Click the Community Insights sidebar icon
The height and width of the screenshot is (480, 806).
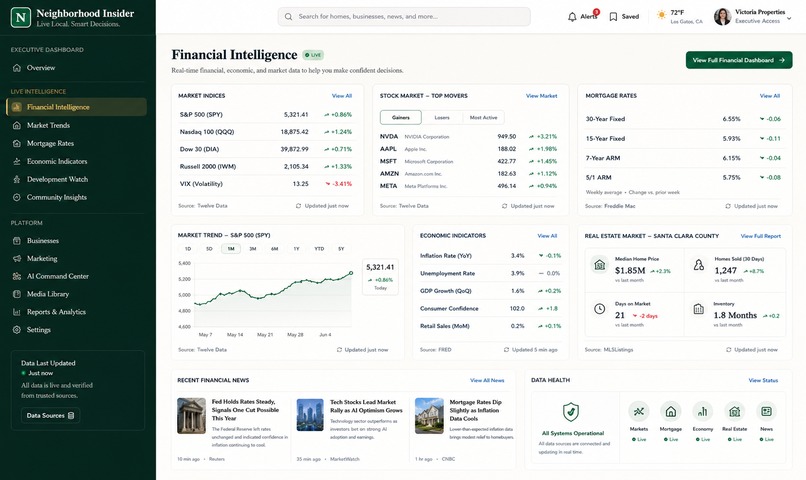click(16, 197)
